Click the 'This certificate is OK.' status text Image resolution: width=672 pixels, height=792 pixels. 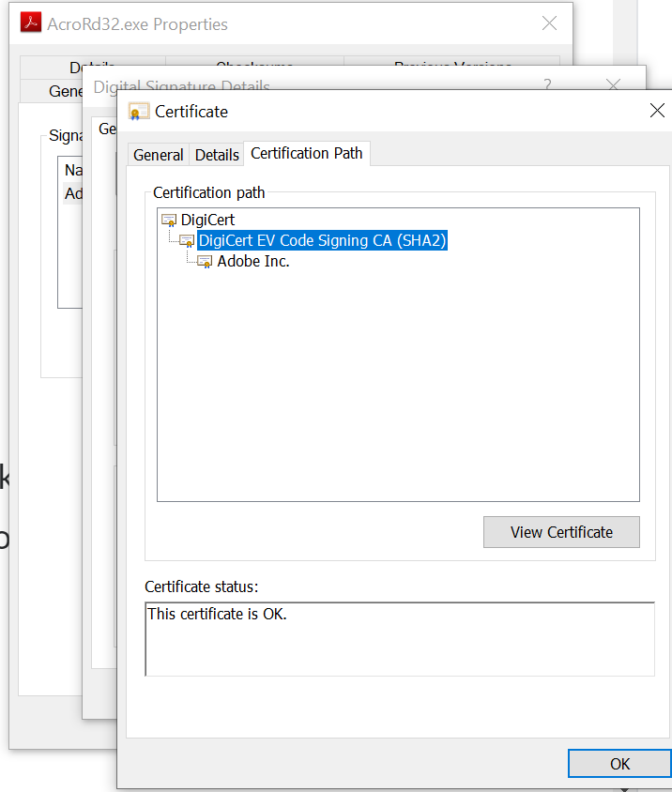217,614
